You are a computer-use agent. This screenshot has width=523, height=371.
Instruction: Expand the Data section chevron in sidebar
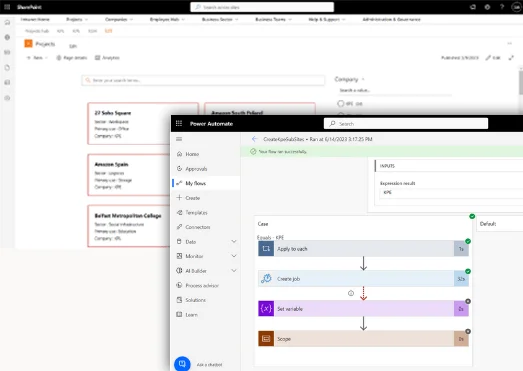point(234,241)
